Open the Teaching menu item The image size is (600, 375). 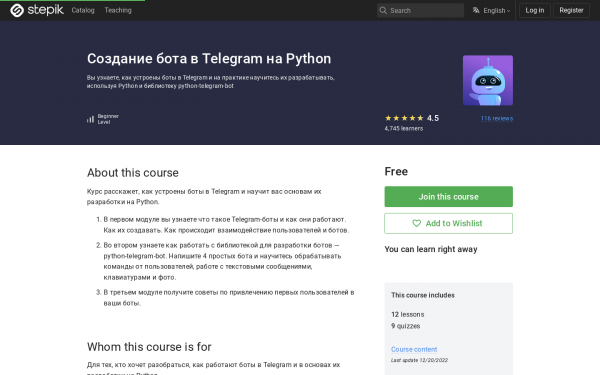tap(118, 10)
